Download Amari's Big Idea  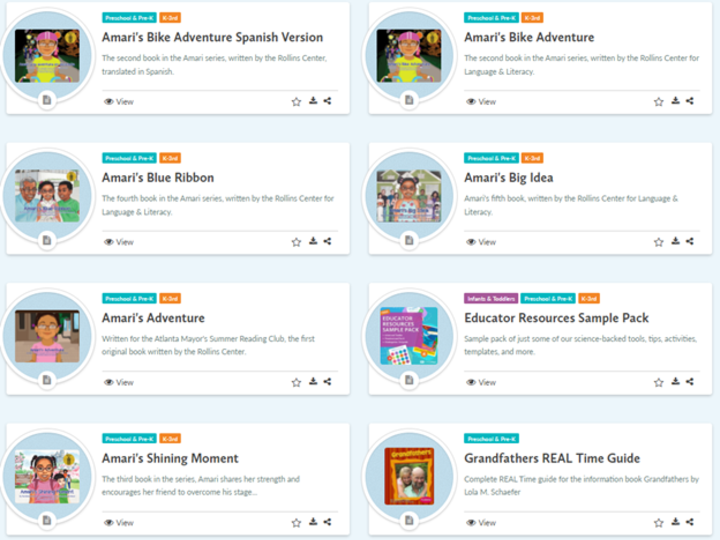coord(675,241)
